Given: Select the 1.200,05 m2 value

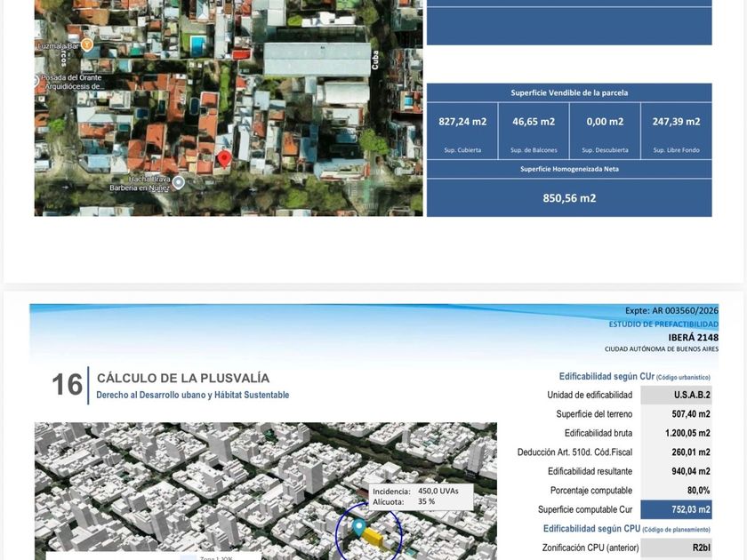Looking at the screenshot, I should [687, 433].
